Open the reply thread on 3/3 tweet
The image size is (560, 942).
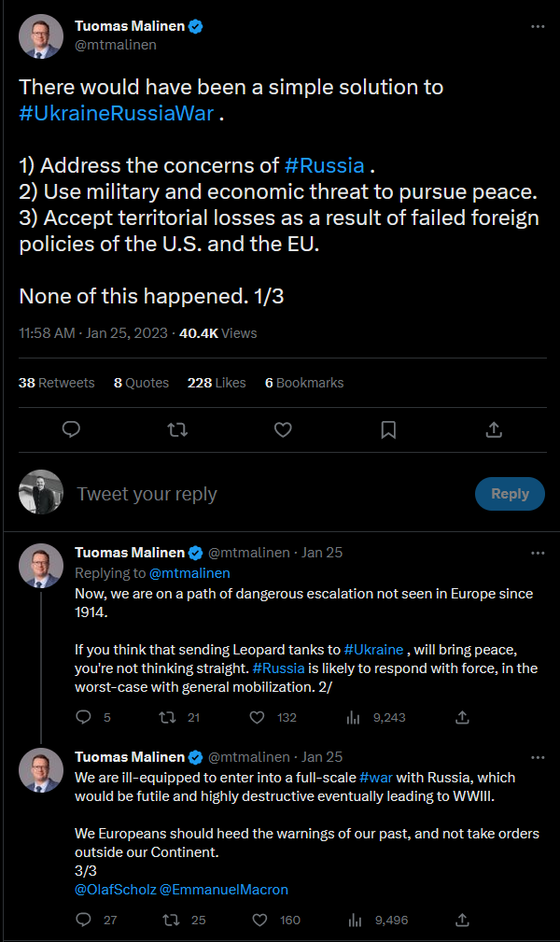click(83, 920)
